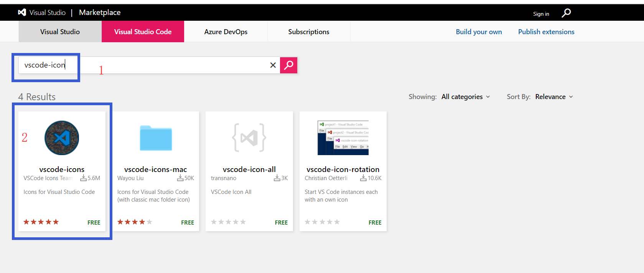Open the Publish extensions link
Screen dimensions: 644x273
pyautogui.click(x=546, y=32)
